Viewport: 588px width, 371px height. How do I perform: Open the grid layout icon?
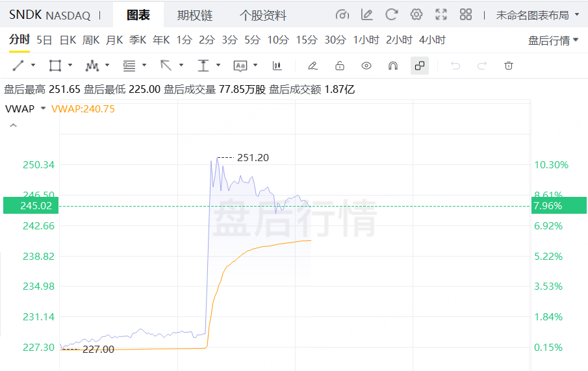click(x=465, y=14)
